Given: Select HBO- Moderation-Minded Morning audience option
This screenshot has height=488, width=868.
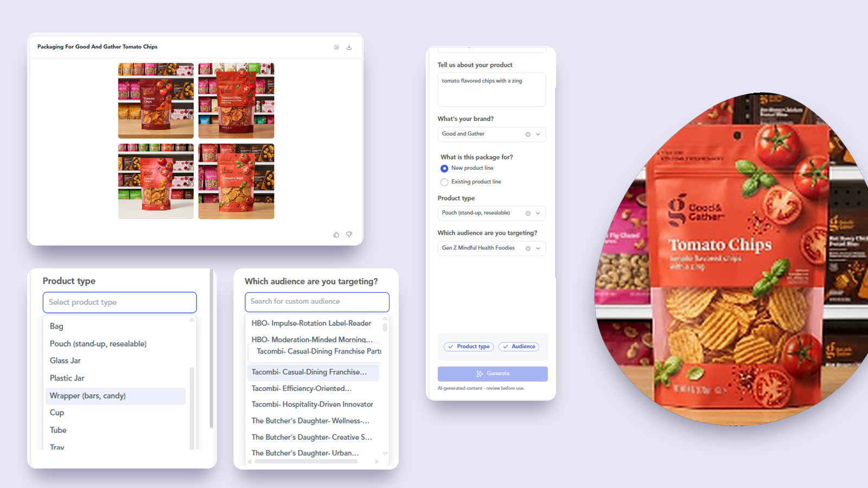Looking at the screenshot, I should (x=314, y=339).
